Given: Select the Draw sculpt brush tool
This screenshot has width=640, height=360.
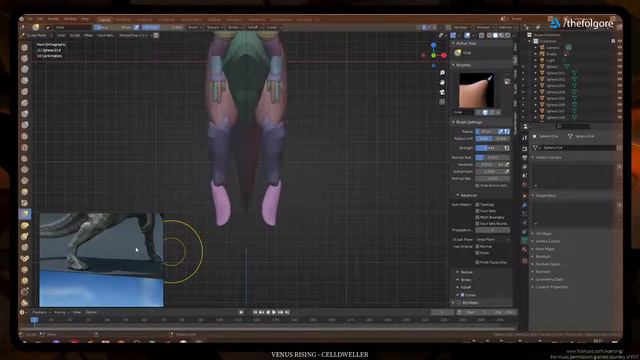Looking at the screenshot, I should coord(24,47).
